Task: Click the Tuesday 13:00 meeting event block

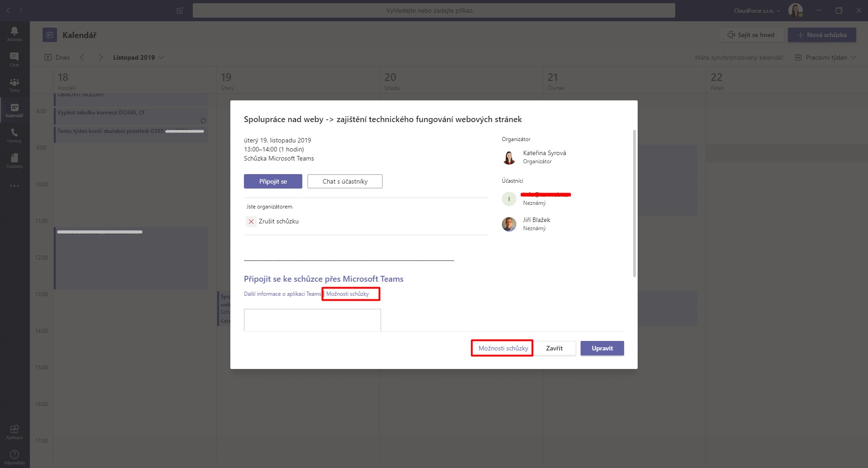Action: coord(224,309)
